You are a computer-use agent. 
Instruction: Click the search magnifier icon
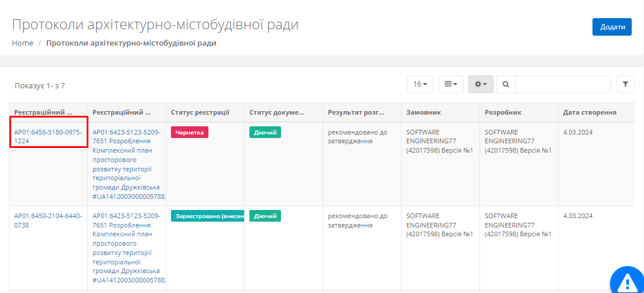(506, 84)
